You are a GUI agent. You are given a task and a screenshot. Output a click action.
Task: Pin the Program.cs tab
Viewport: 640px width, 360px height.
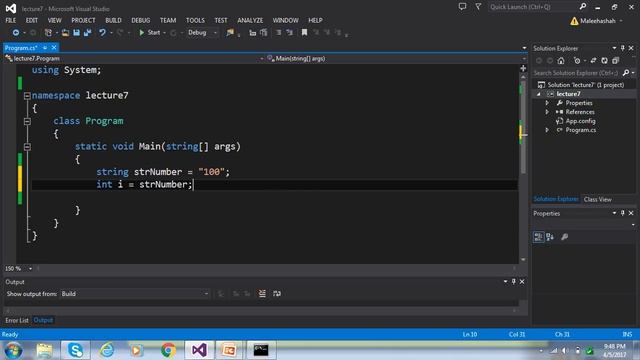(45, 48)
